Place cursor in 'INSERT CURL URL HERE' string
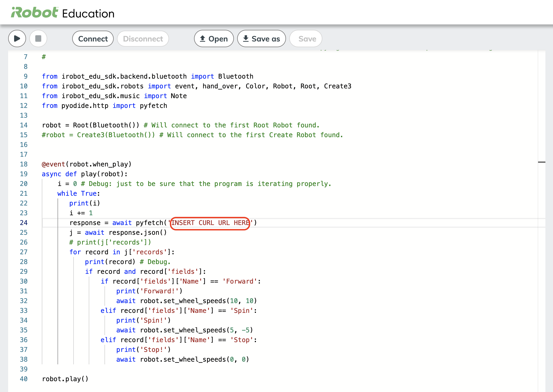Image resolution: width=553 pixels, height=392 pixels. coord(210,223)
